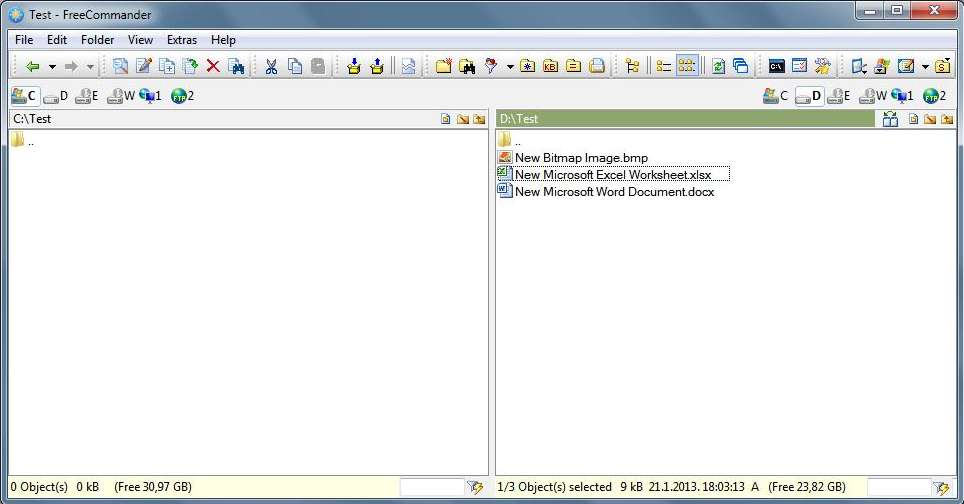Open the back history dropdown arrow
This screenshot has height=504, width=964.
coord(52,66)
